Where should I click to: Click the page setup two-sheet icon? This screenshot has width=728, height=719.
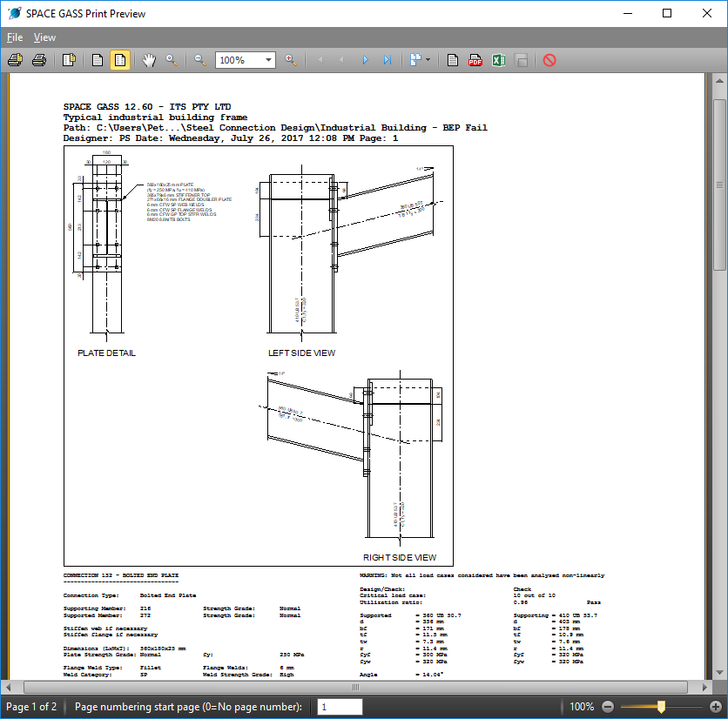tap(69, 60)
